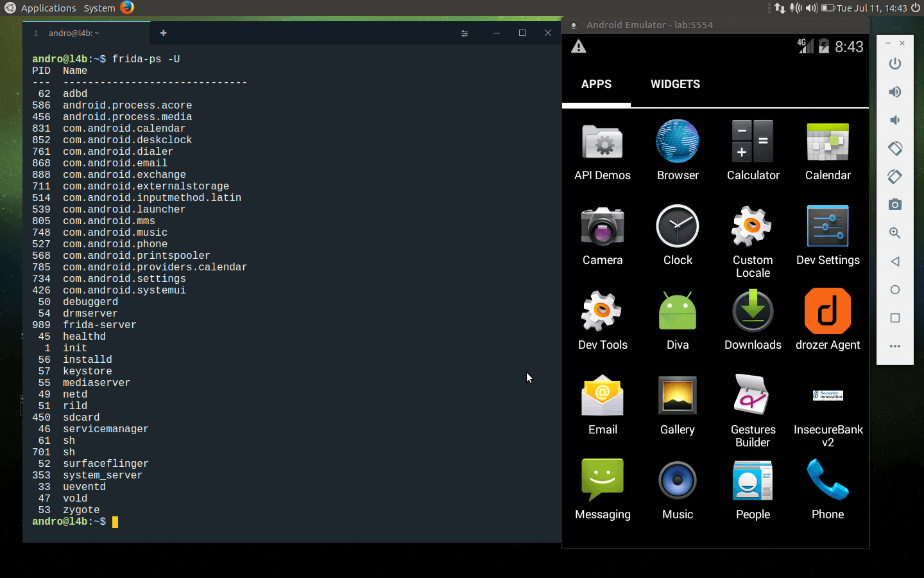This screenshot has height=578, width=924.
Task: Open the terminal settings menu icon
Action: pos(465,33)
